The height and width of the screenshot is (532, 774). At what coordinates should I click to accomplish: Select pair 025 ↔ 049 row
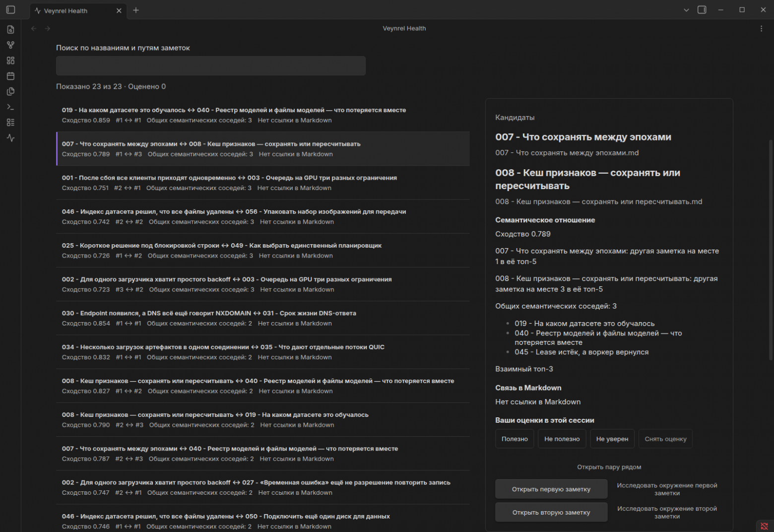(263, 250)
